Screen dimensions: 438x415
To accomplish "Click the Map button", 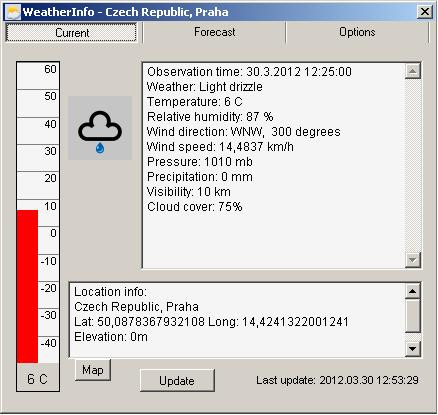I will coord(93,370).
